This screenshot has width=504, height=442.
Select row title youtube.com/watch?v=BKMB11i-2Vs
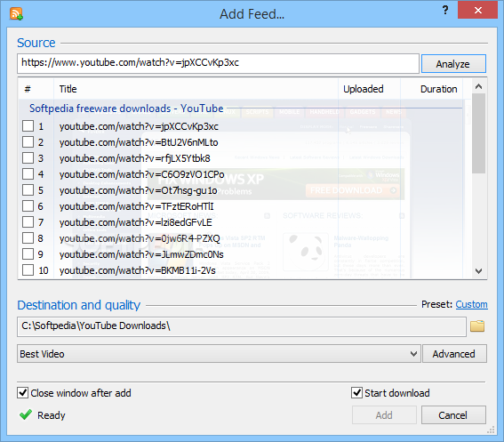(x=138, y=270)
